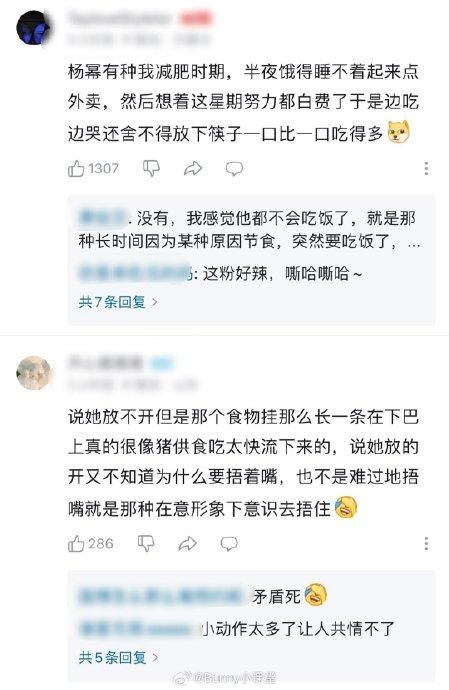Like the comment with 286 likes
Image resolution: width=449 pixels, height=690 pixels.
pos(76,544)
